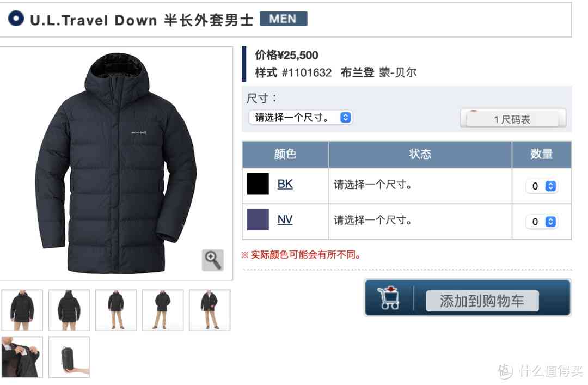
Task: Select the navy color swatch
Action: click(258, 219)
